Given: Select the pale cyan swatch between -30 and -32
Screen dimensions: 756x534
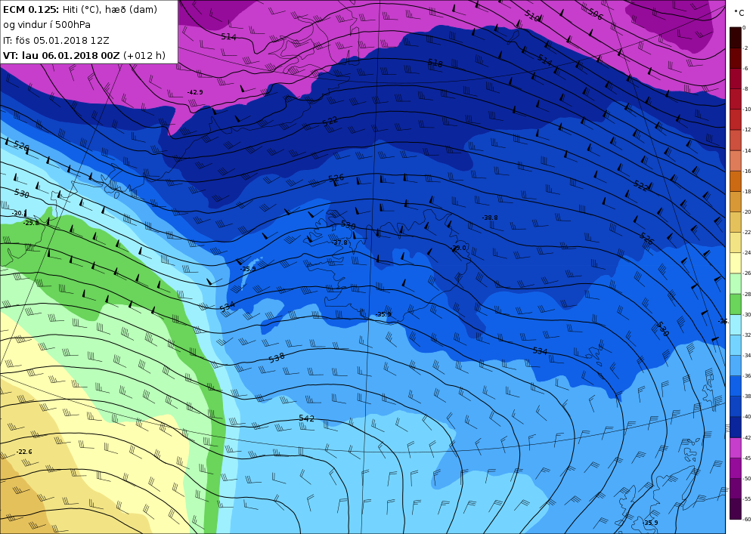Looking at the screenshot, I should [736, 325].
